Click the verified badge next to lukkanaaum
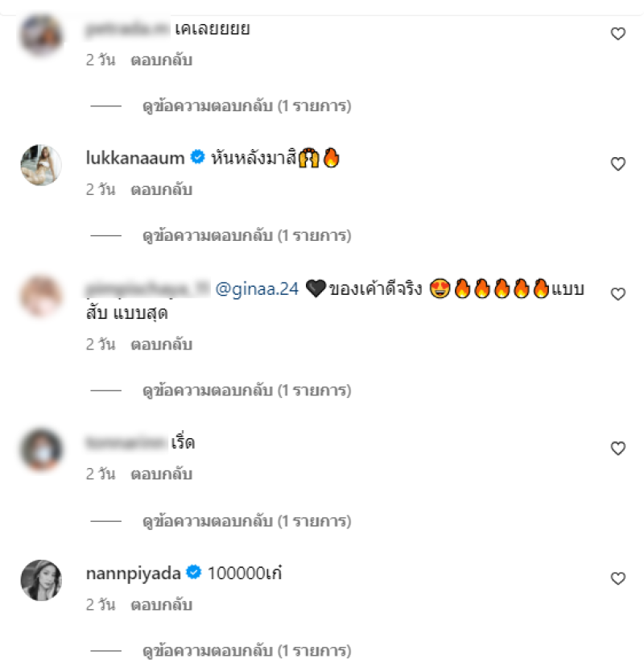 click(x=197, y=157)
